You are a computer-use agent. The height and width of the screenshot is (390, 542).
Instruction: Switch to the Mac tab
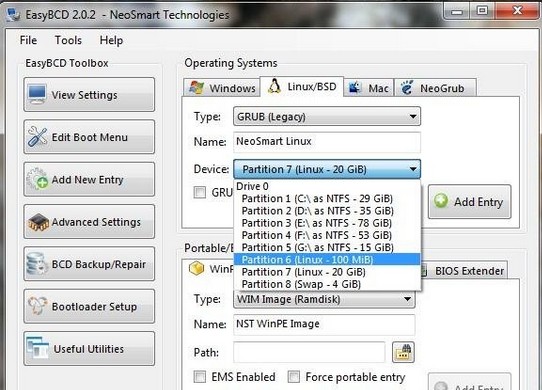pos(368,88)
